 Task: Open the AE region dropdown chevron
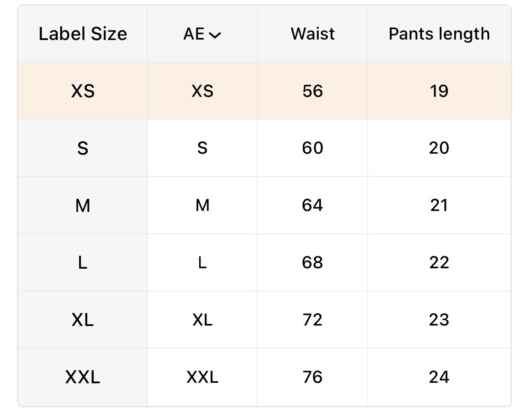[215, 35]
